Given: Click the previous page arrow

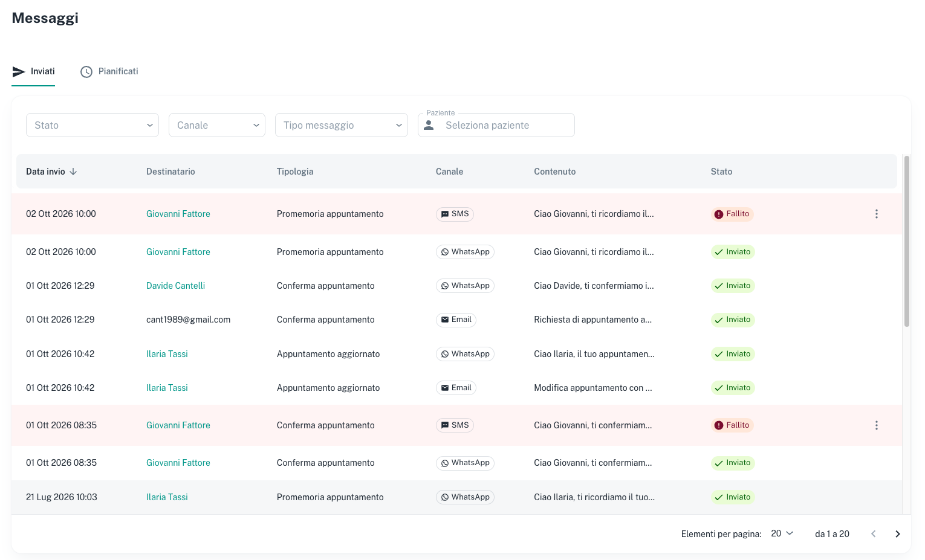Looking at the screenshot, I should point(873,534).
